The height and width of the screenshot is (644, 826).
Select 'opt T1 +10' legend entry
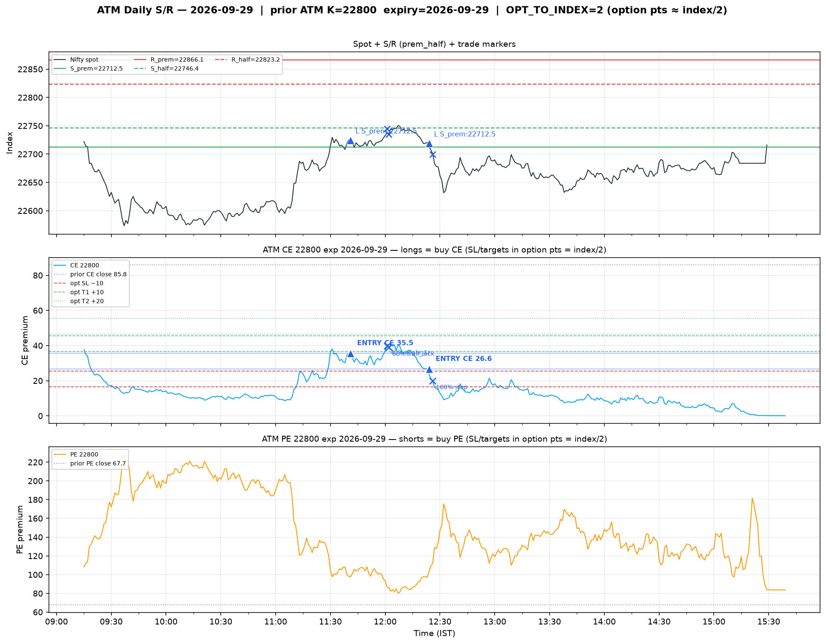click(x=79, y=292)
